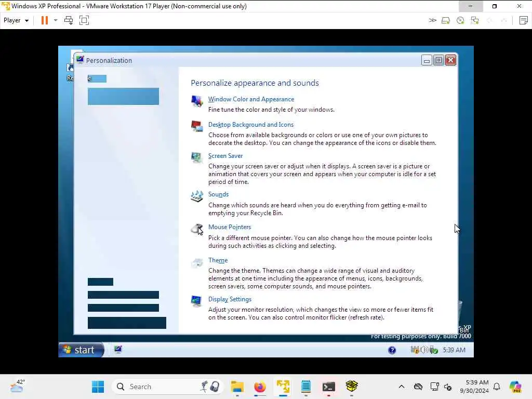This screenshot has width=532, height=399.
Task: Click the blue help icon in XP tray
Action: (x=392, y=350)
